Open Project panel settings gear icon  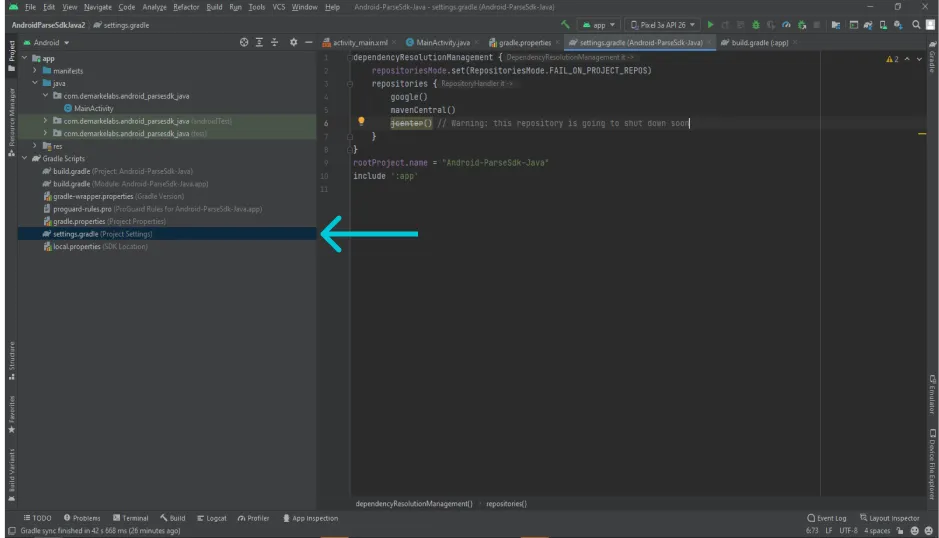pos(293,43)
